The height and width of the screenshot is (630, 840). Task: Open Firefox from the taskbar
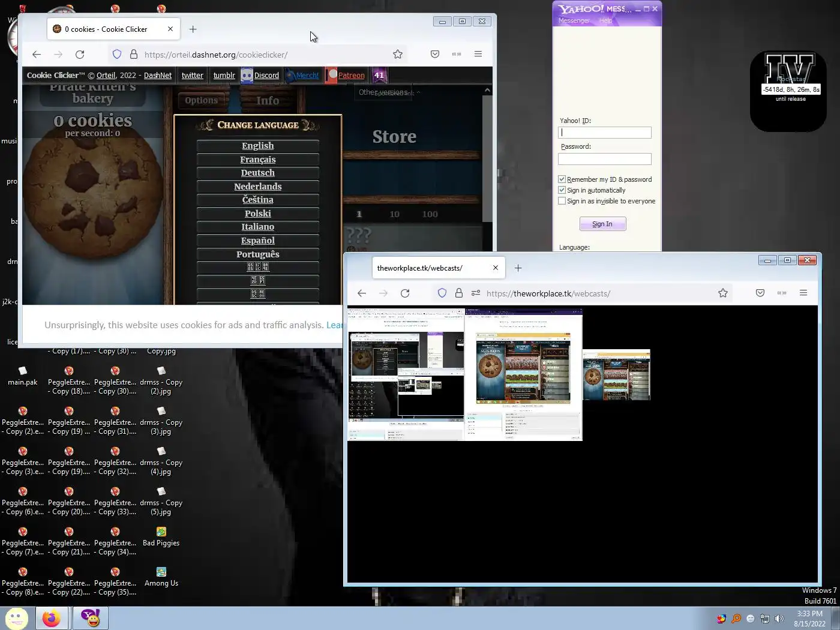point(52,618)
